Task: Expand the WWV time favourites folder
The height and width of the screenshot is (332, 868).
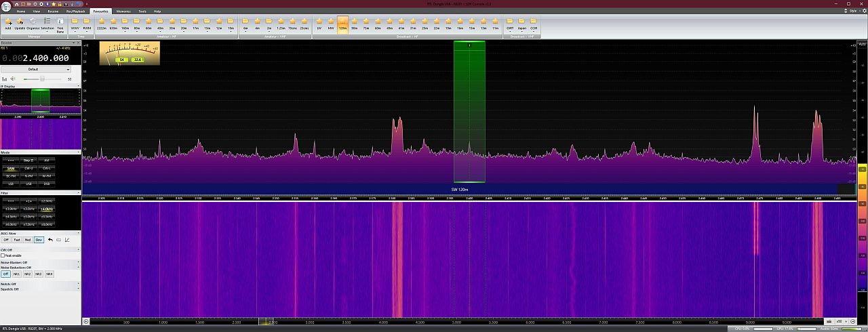Action: (x=75, y=22)
